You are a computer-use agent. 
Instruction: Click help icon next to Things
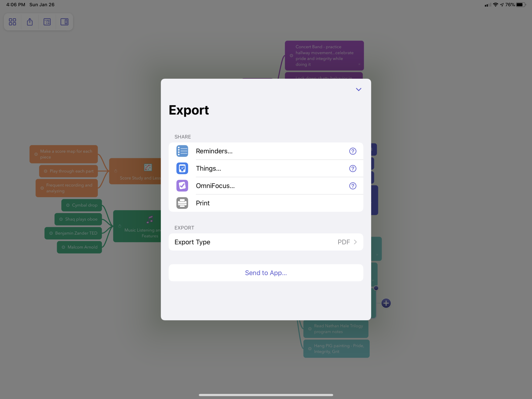coord(353,168)
